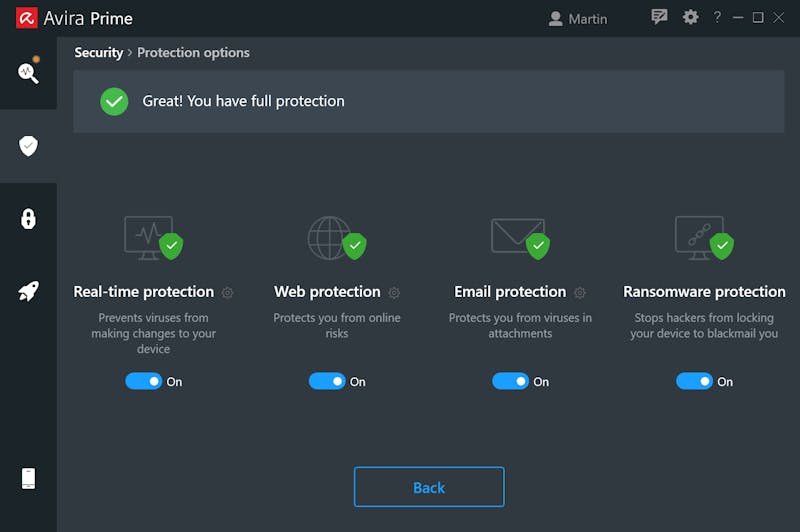Click the Ransomware protection monitor icon

point(704,238)
